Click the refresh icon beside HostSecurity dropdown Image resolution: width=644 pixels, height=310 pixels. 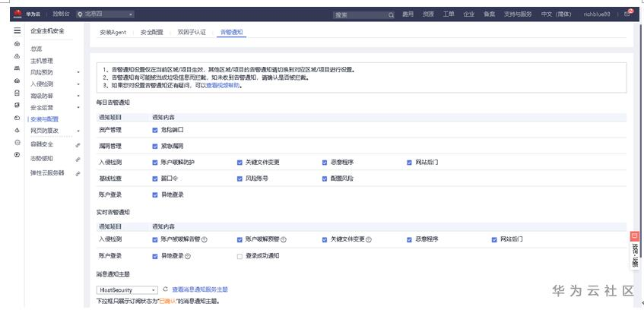click(x=165, y=289)
